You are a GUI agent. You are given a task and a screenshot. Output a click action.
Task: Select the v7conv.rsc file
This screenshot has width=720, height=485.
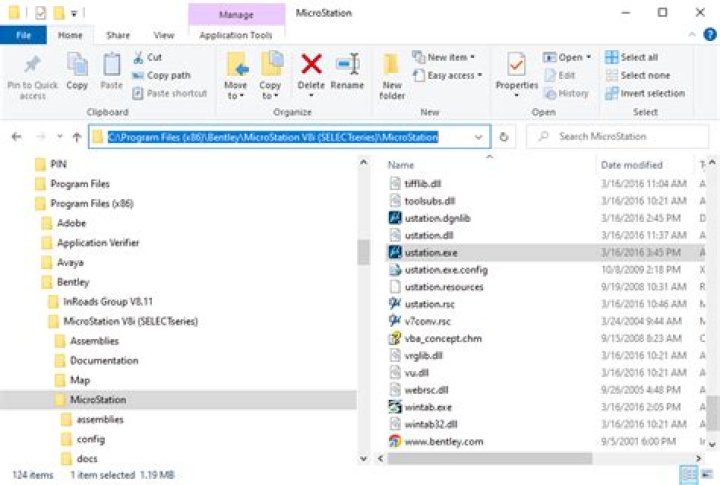pyautogui.click(x=420, y=321)
